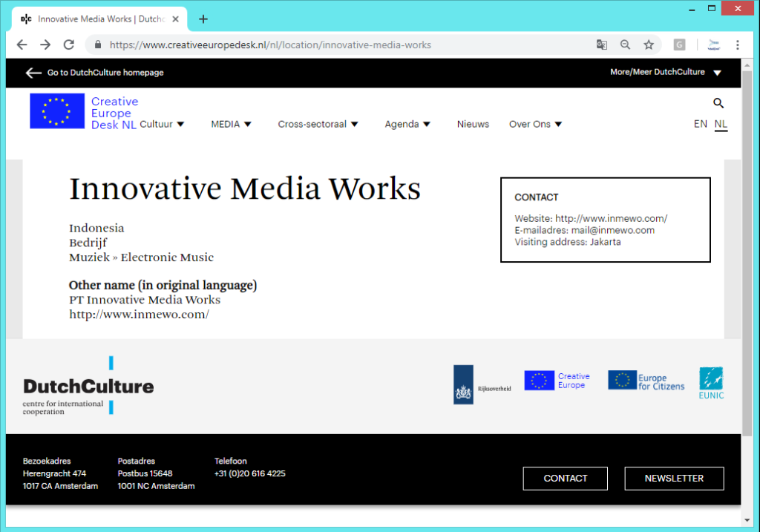This screenshot has width=760, height=532.
Task: Open the site search magnifier icon
Action: pyautogui.click(x=718, y=102)
